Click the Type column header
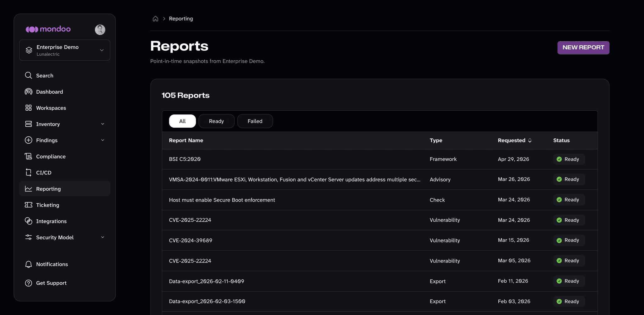 436,140
